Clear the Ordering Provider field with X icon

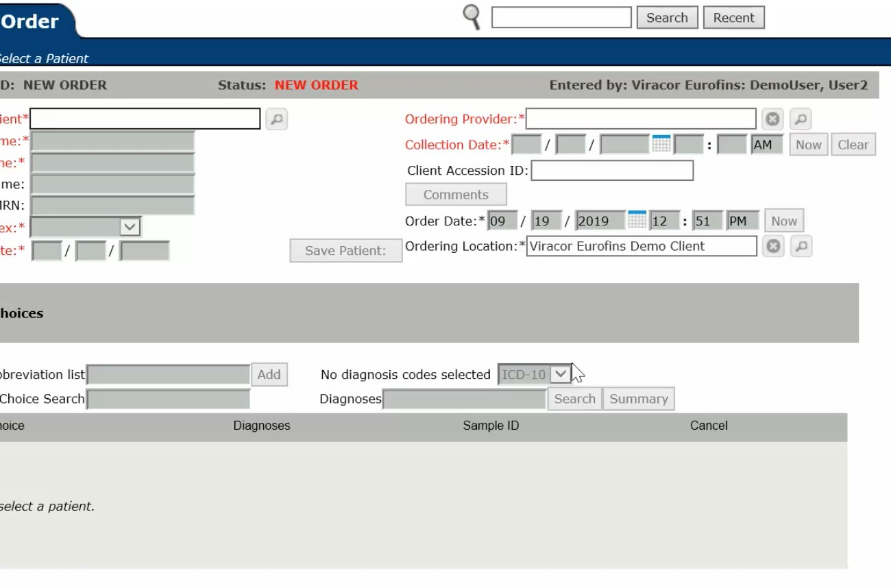(772, 119)
